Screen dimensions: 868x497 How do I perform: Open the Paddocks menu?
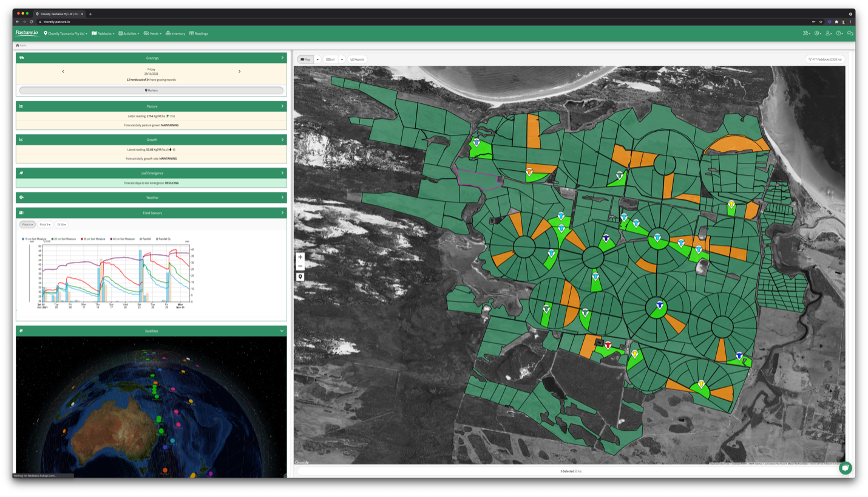pos(103,33)
